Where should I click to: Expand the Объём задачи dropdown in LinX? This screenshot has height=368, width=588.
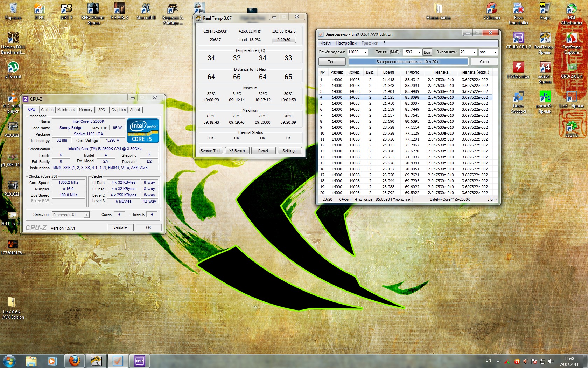pyautogui.click(x=365, y=52)
